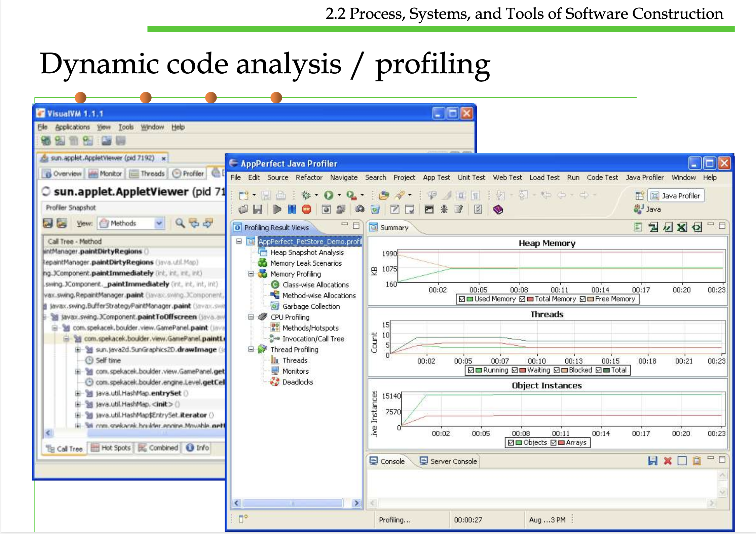Image resolution: width=756 pixels, height=534 pixels.
Task: Open search with the magnifier icon in VisualVM
Action: pos(180,223)
